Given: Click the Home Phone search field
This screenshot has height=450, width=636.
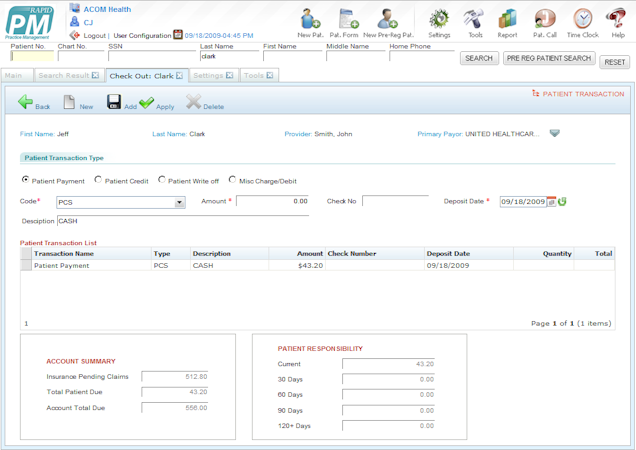Looking at the screenshot, I should [x=422, y=56].
